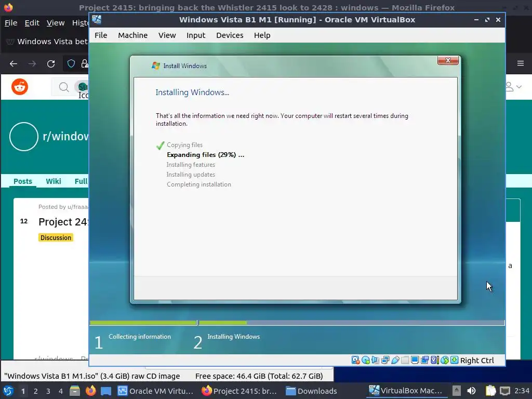Switch to 'Project 2415: br…' Firefox taskbar entry
Image resolution: width=532 pixels, height=399 pixels.
[x=240, y=391]
